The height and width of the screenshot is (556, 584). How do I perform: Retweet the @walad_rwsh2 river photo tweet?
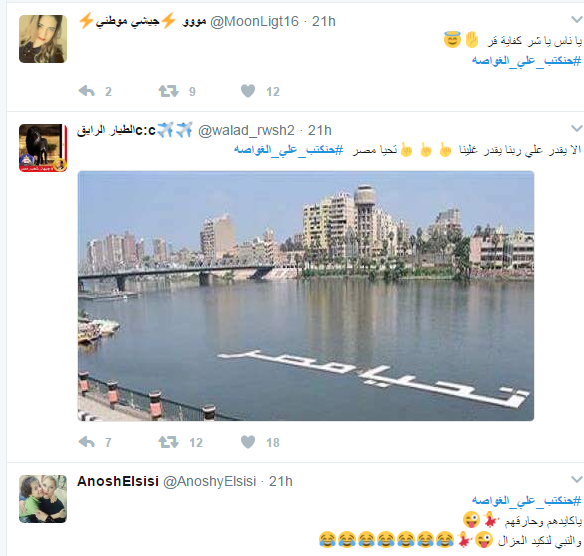click(x=168, y=442)
